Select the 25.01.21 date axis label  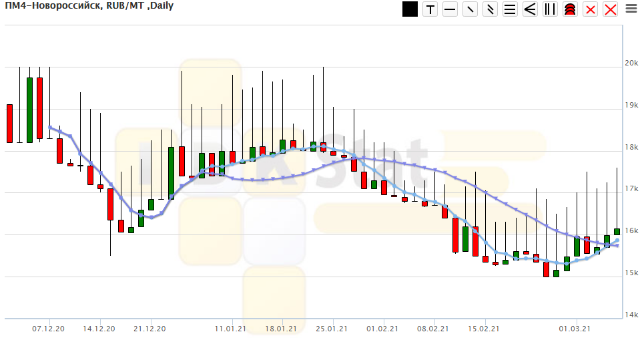pyautogui.click(x=332, y=329)
